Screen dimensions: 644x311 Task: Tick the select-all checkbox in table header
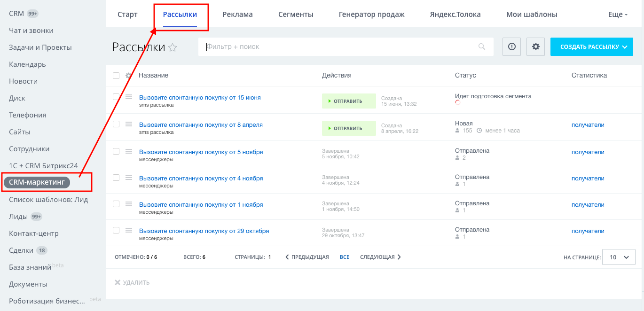[116, 76]
